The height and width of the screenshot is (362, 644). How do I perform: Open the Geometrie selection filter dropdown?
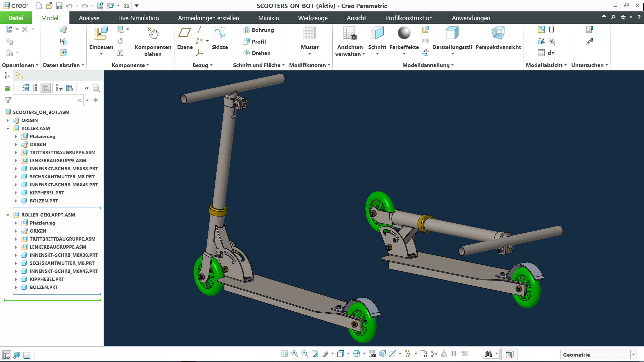(x=634, y=355)
